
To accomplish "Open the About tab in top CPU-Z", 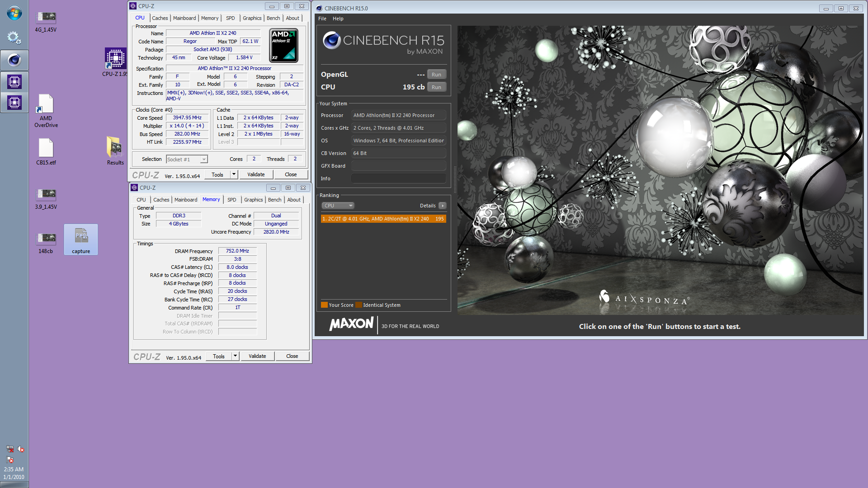I will pos(292,18).
